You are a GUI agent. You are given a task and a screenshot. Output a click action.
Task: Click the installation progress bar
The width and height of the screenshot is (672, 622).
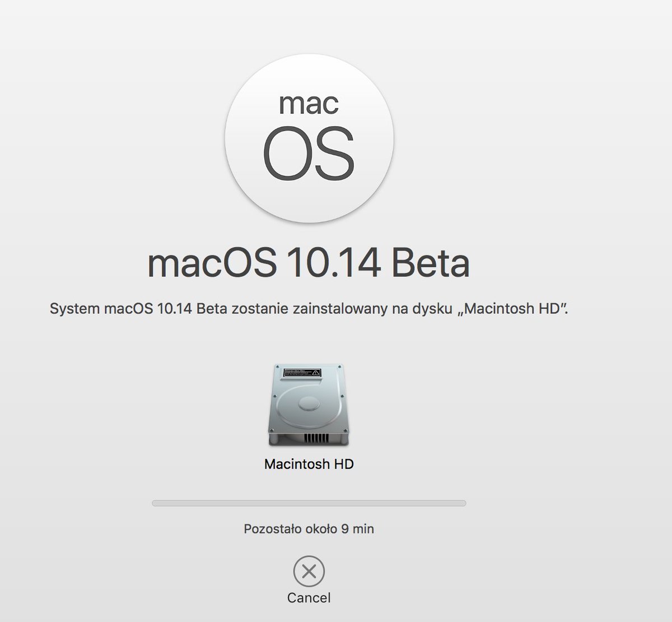coord(309,503)
